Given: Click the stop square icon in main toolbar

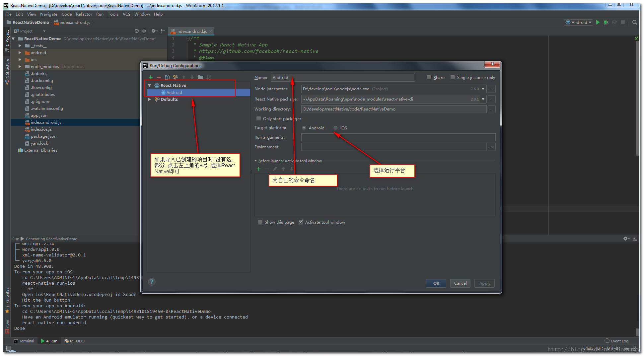Looking at the screenshot, I should pyautogui.click(x=623, y=22).
